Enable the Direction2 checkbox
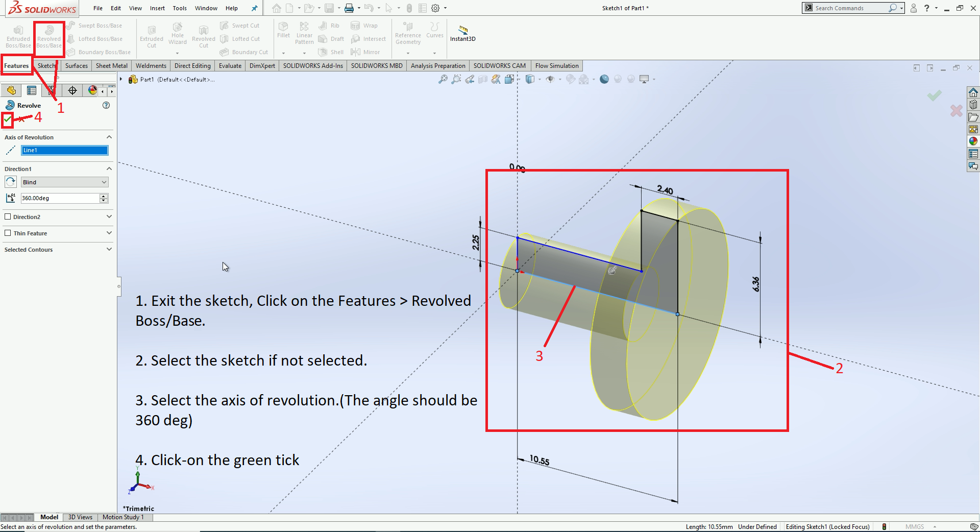The image size is (980, 532). [x=8, y=216]
